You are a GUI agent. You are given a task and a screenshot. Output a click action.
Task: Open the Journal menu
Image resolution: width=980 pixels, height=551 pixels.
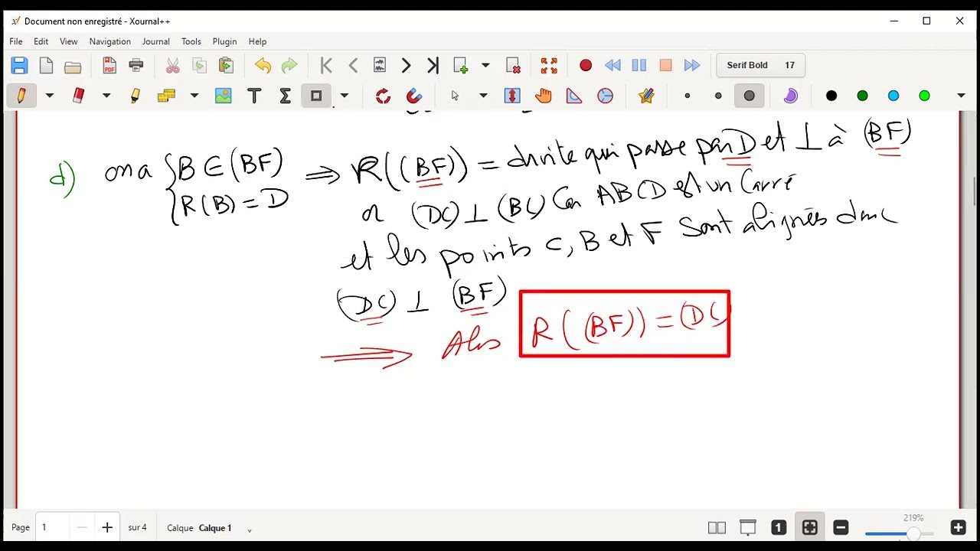(x=156, y=41)
